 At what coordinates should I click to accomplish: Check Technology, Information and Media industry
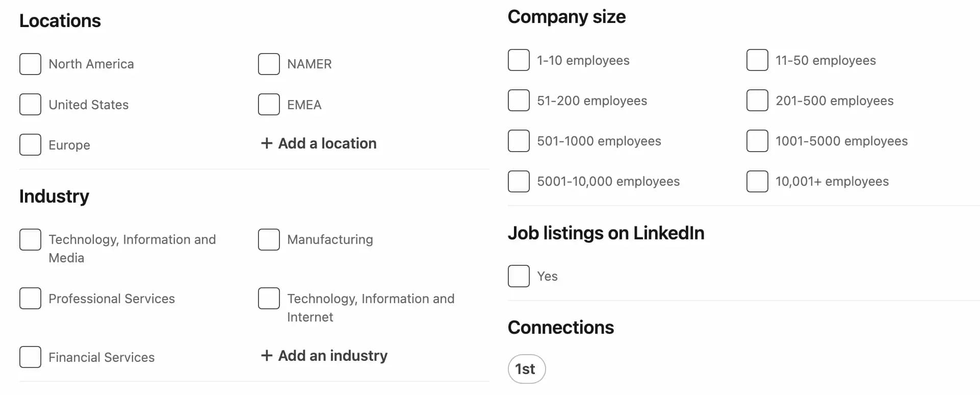click(x=30, y=239)
